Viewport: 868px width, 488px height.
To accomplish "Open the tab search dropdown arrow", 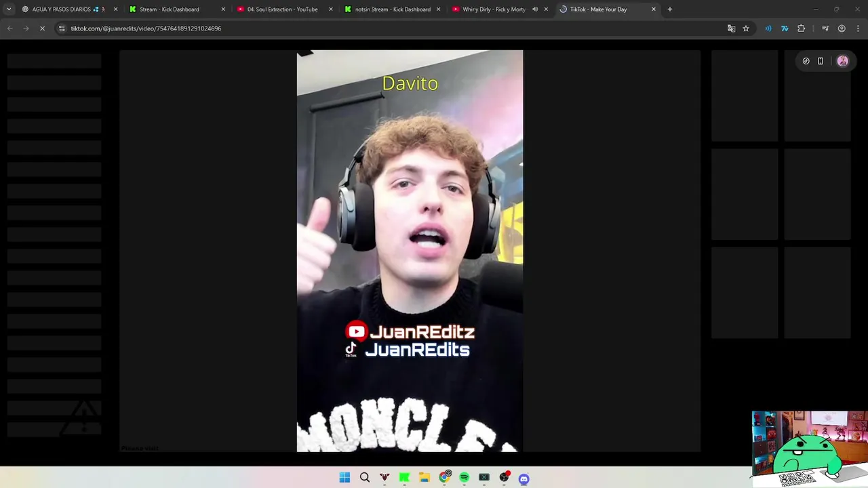I will [9, 9].
